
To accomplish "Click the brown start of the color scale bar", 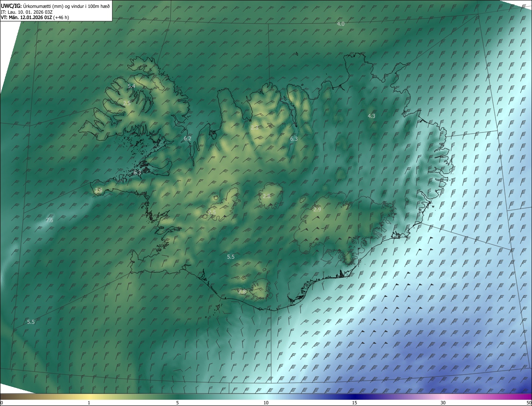I will (8, 396).
